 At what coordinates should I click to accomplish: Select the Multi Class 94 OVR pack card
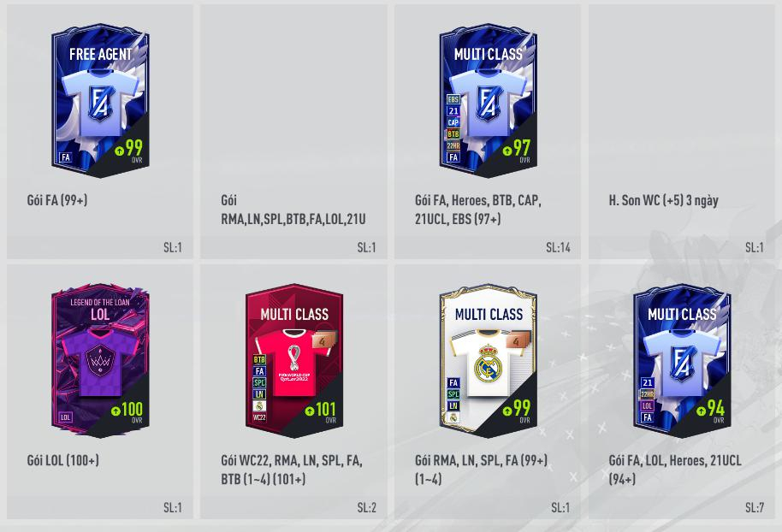coord(682,360)
